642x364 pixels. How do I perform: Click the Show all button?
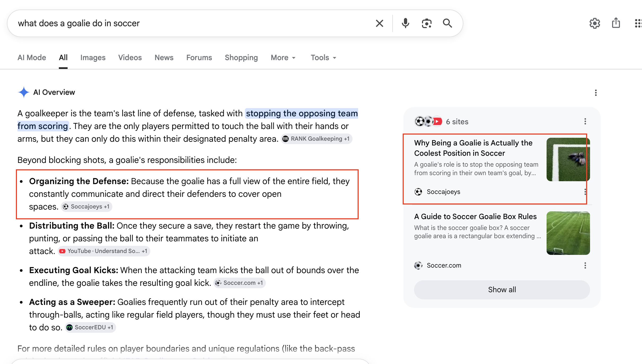(502, 290)
